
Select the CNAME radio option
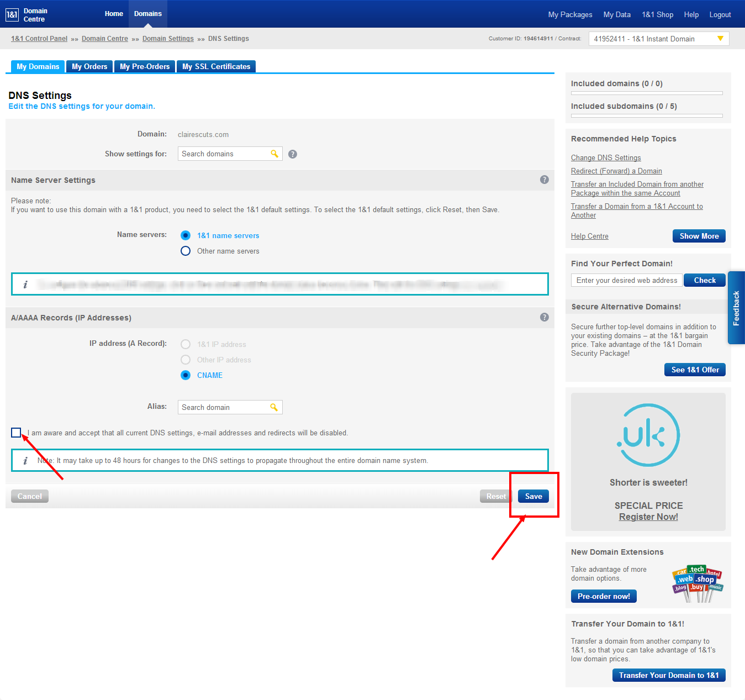(186, 375)
